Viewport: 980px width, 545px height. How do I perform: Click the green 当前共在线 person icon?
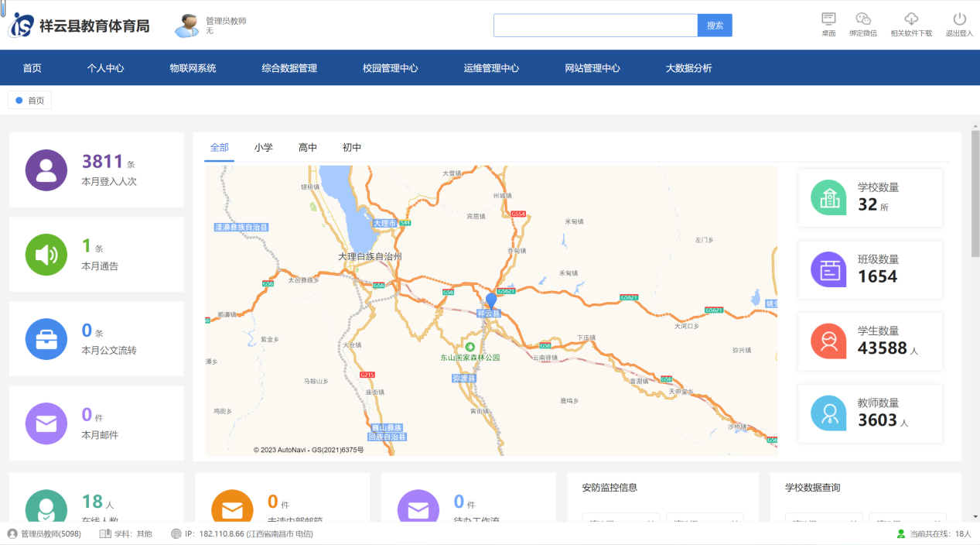[x=900, y=533]
